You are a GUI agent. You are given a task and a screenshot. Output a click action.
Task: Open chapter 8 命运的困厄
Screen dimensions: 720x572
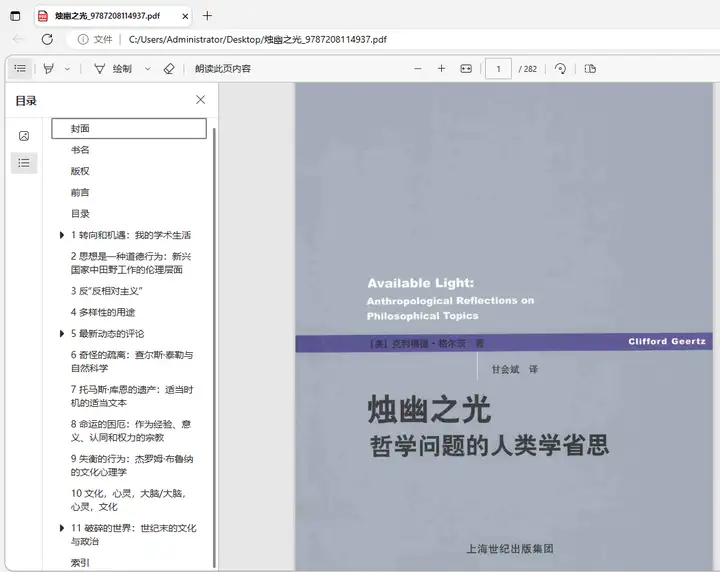point(131,431)
